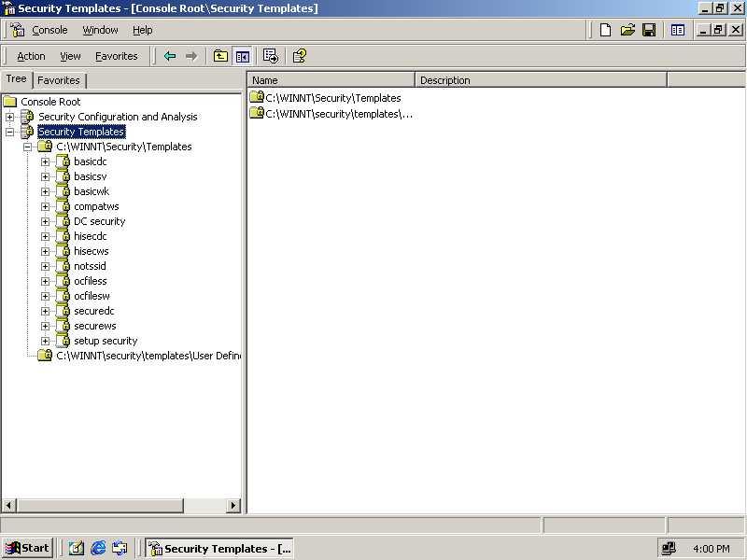Click the Help icon in the toolbar

coord(299,56)
